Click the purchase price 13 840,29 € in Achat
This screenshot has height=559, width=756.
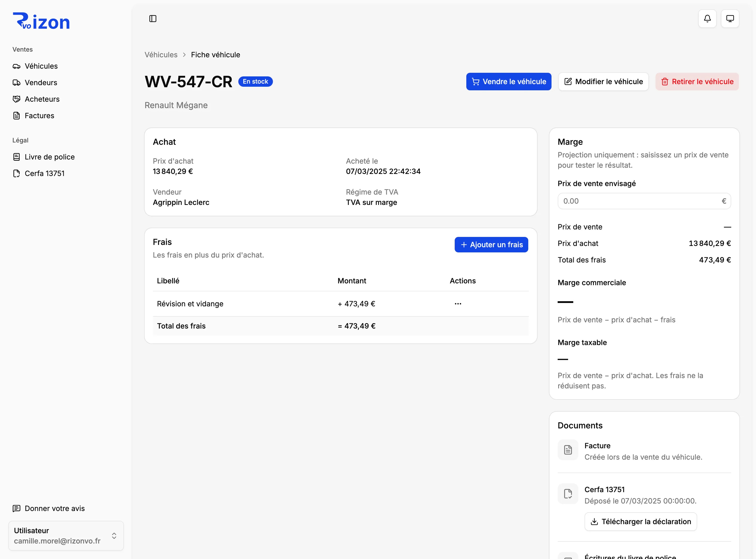(x=173, y=172)
